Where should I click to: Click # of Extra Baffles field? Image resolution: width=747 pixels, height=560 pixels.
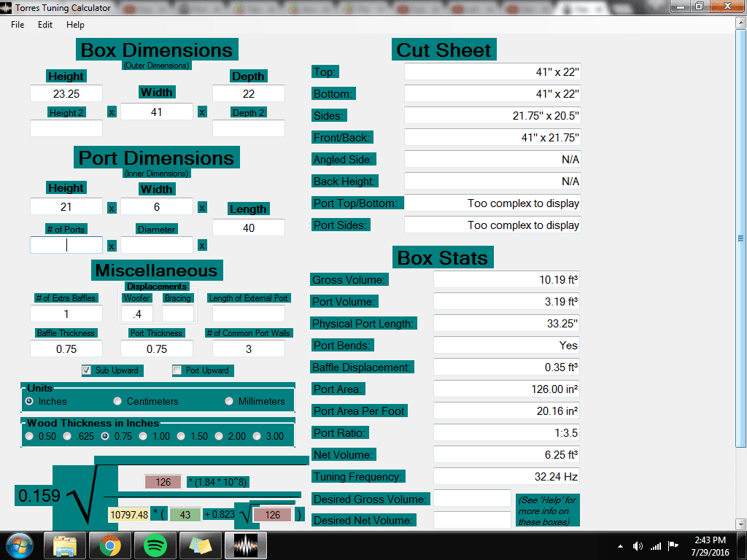click(66, 314)
